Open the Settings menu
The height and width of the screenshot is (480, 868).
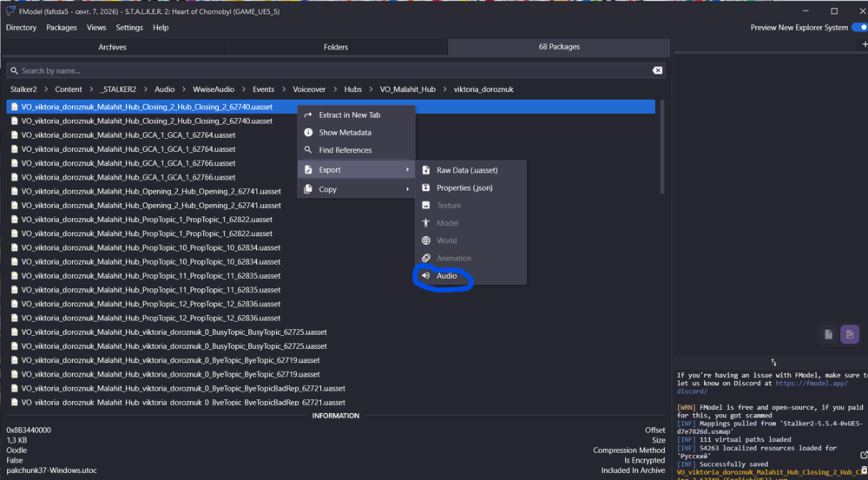coord(129,28)
